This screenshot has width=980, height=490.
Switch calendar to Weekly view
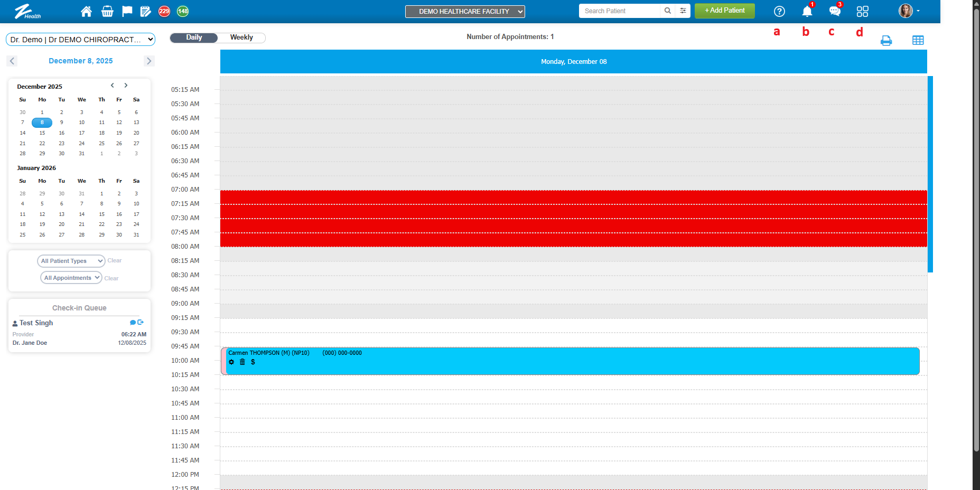pyautogui.click(x=241, y=37)
